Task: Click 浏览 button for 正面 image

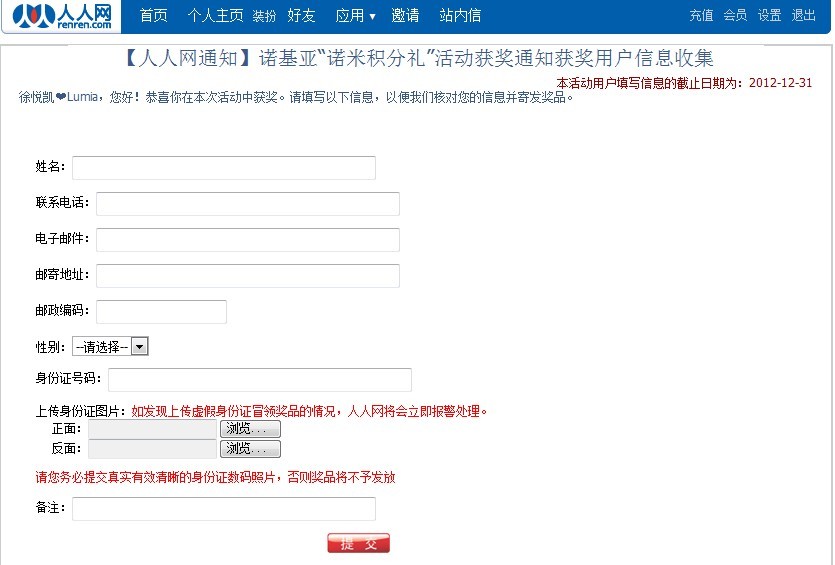Action: pos(250,429)
